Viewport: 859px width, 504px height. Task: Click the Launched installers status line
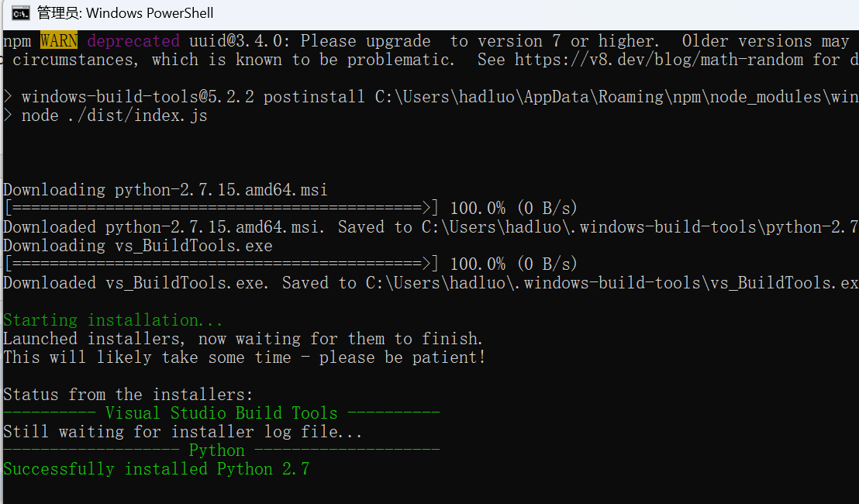243,339
